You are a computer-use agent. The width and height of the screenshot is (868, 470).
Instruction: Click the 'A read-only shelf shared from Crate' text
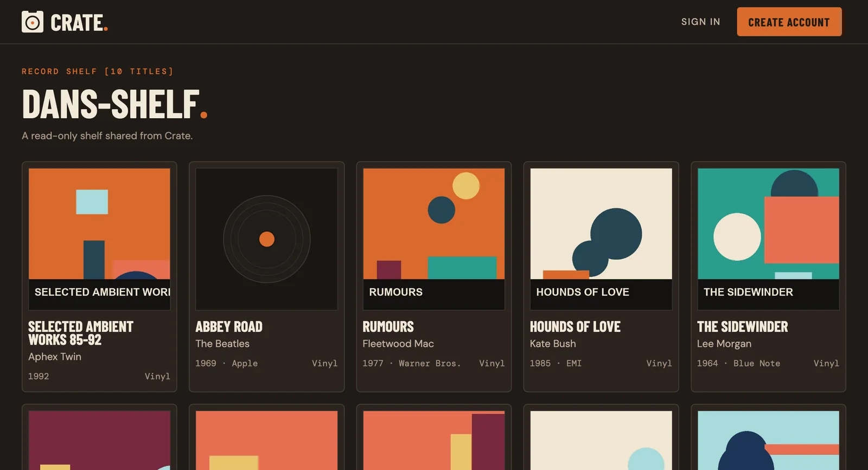[107, 136]
